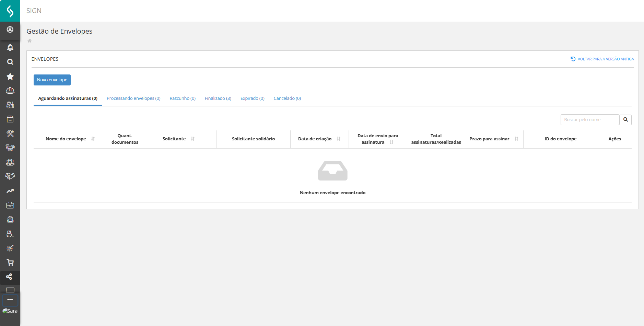Open favorites star in the sidebar

point(10,76)
